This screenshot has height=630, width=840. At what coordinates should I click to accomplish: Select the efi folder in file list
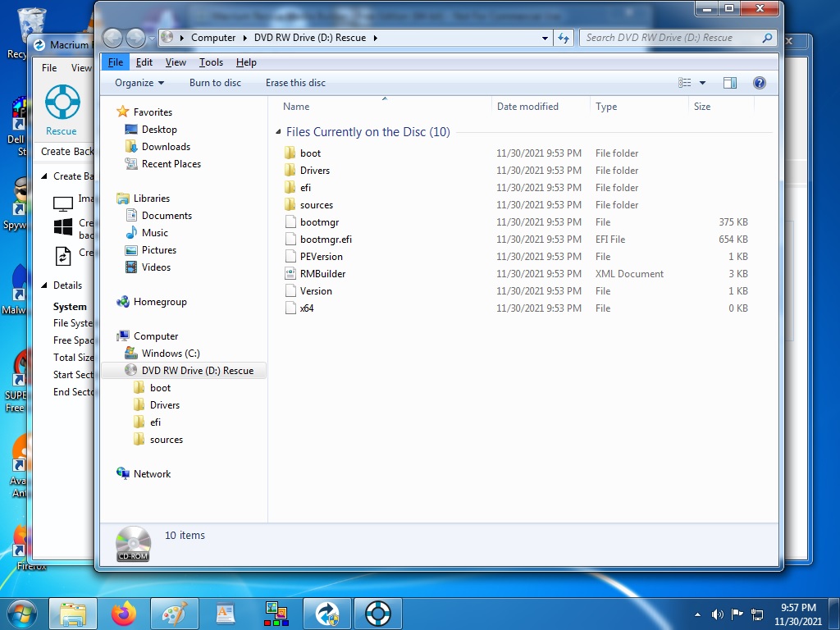(305, 188)
